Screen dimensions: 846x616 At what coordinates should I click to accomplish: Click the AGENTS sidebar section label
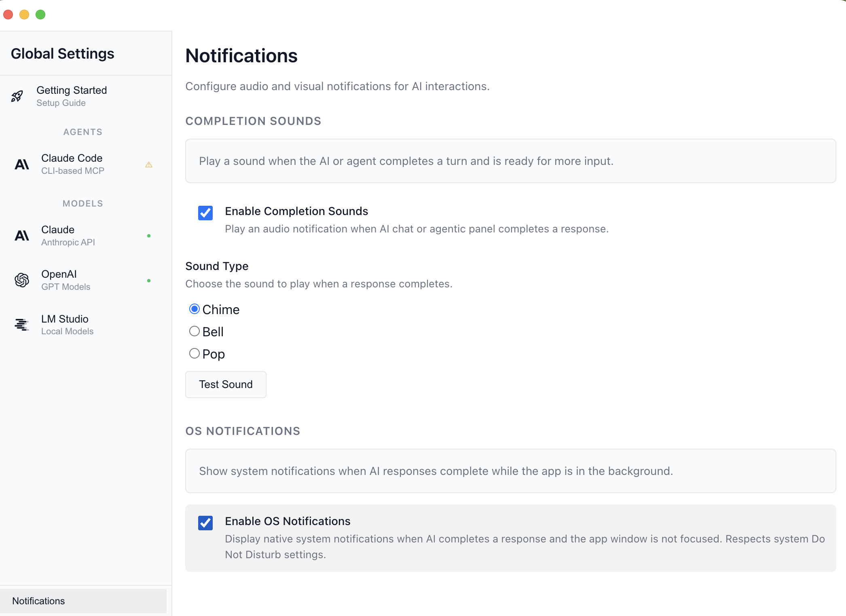tap(83, 132)
